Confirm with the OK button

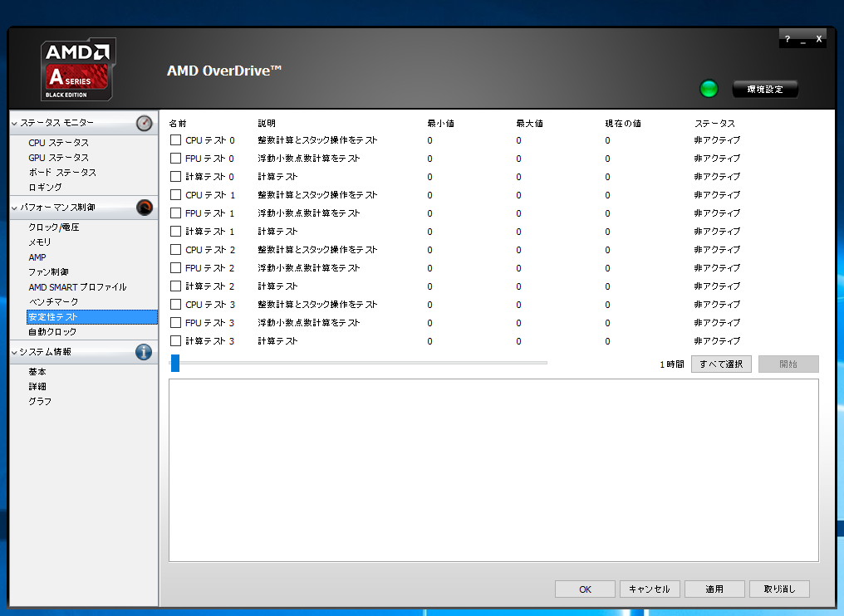tap(585, 589)
